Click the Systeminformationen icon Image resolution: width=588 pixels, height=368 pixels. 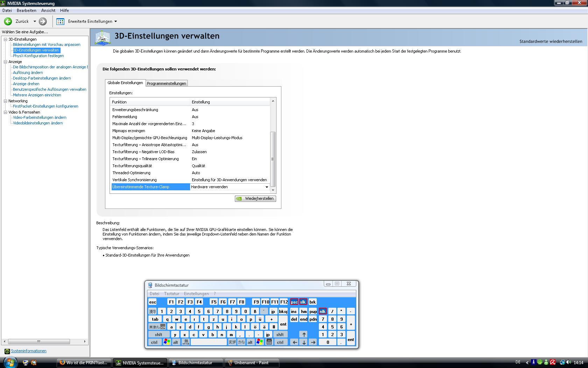7,351
